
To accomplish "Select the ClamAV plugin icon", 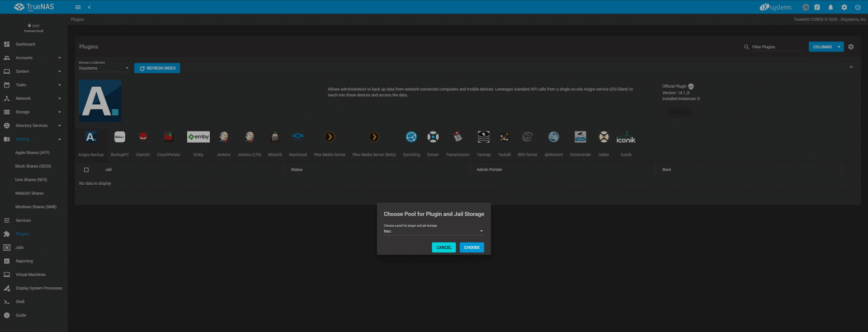I will pyautogui.click(x=143, y=137).
